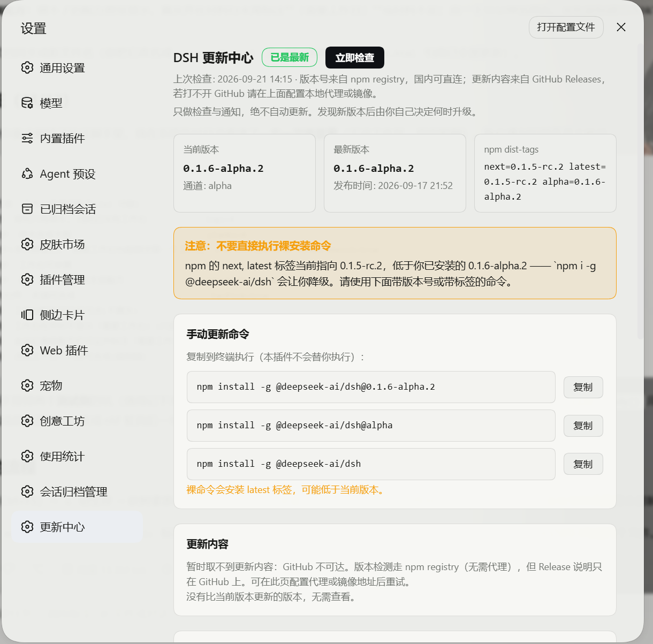This screenshot has width=653, height=644.
Task: Go to the 模型 settings page
Action: 77,103
